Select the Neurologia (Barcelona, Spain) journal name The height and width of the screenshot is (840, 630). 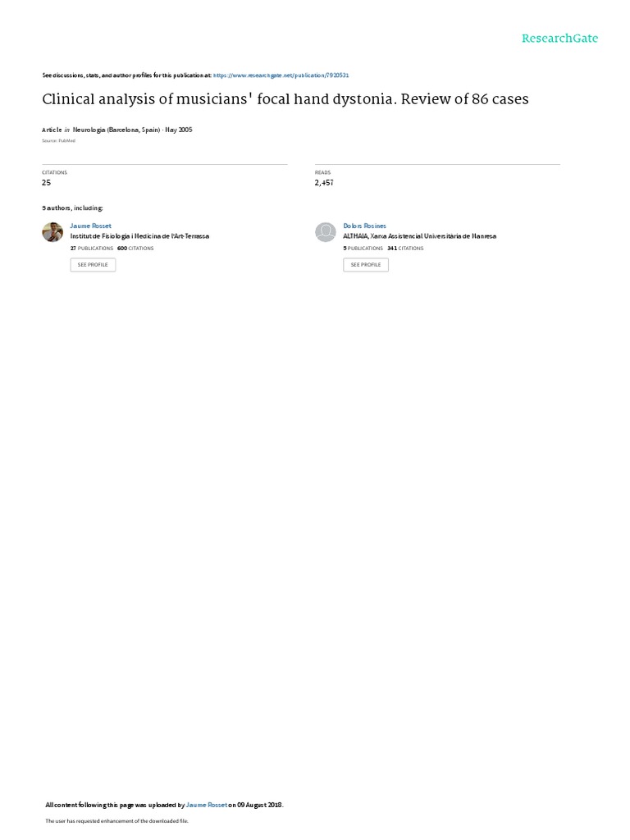tap(116, 130)
